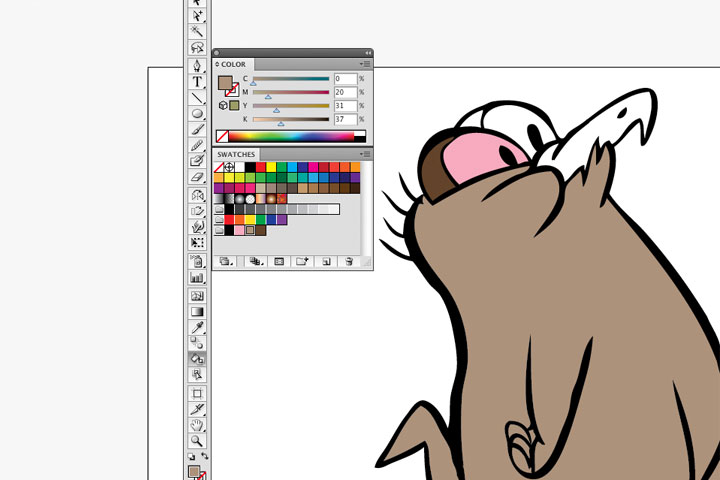Viewport: 720px width, 480px height.
Task: Select the Pencil tool
Action: [x=197, y=145]
